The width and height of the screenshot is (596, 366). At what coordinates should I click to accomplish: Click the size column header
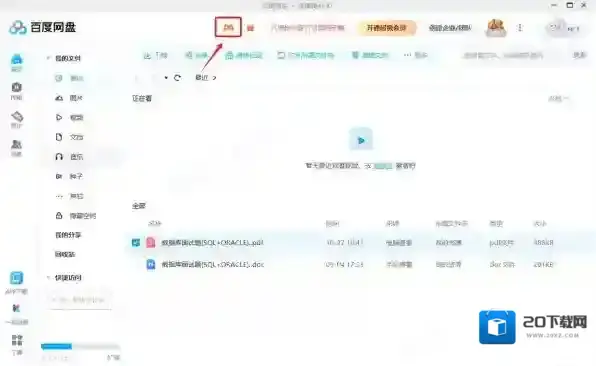click(540, 223)
